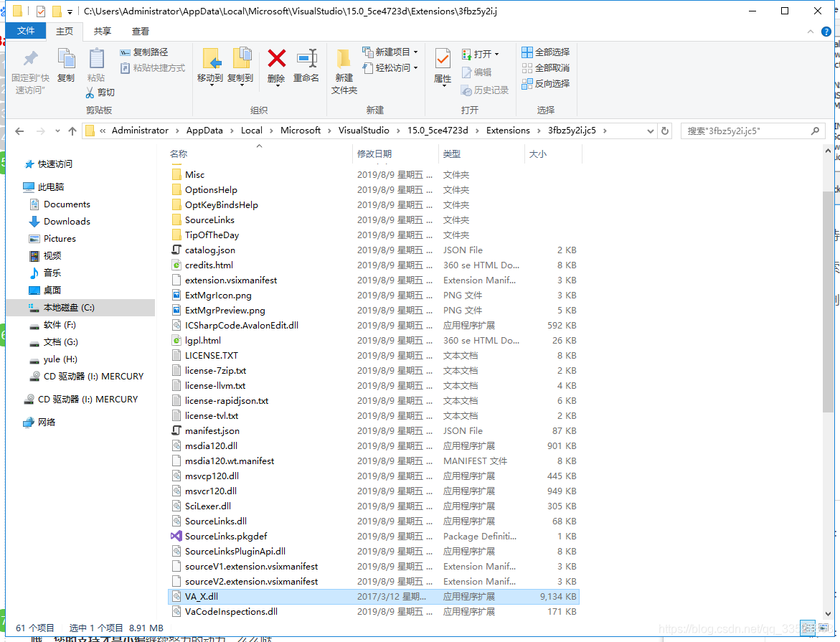Expand the breadcrumb arrow after Extensions
The image size is (840, 642).
click(539, 131)
